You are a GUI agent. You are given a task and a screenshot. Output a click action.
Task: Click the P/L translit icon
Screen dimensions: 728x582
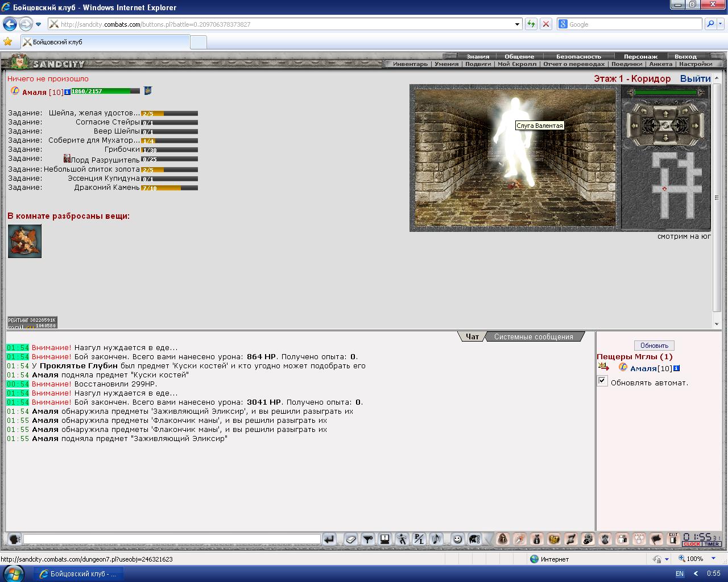coord(419,539)
